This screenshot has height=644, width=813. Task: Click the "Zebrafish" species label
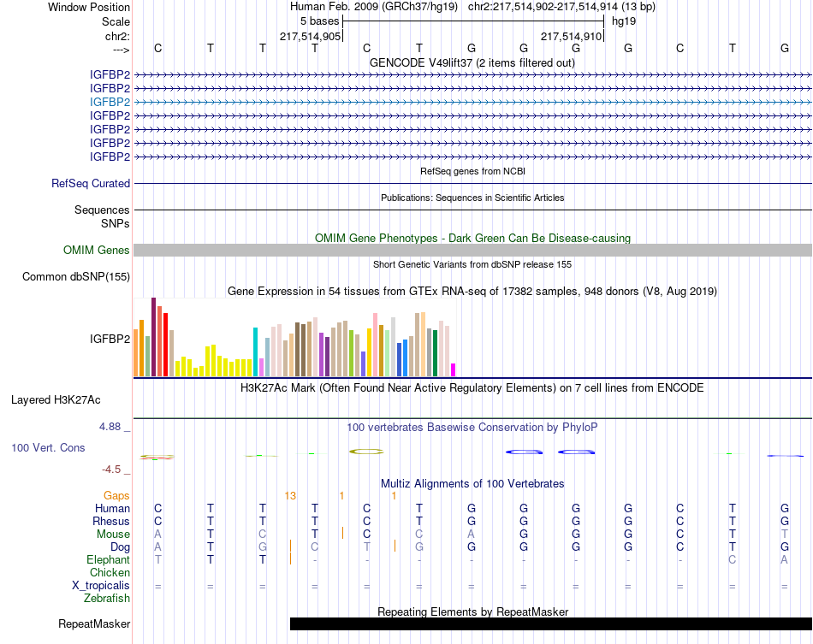107,599
